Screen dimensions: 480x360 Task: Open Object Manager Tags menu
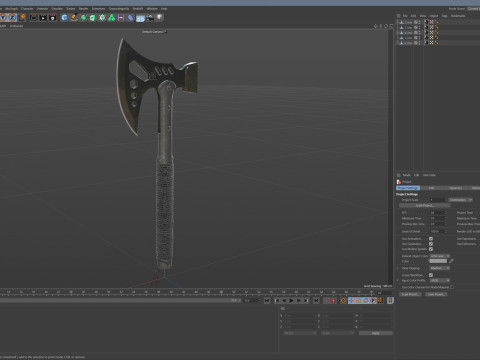(x=444, y=16)
